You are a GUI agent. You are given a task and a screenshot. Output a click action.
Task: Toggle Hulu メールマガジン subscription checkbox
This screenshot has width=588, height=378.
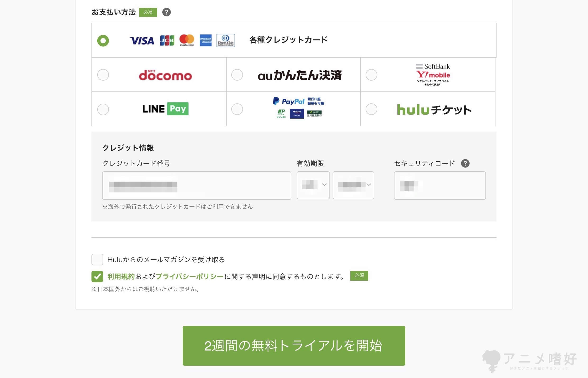tap(96, 259)
